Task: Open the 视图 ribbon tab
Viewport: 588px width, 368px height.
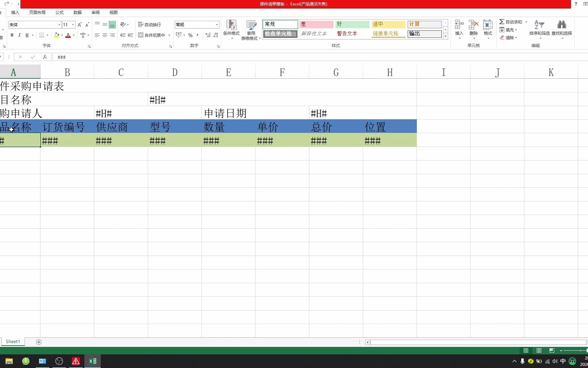Action: click(114, 12)
